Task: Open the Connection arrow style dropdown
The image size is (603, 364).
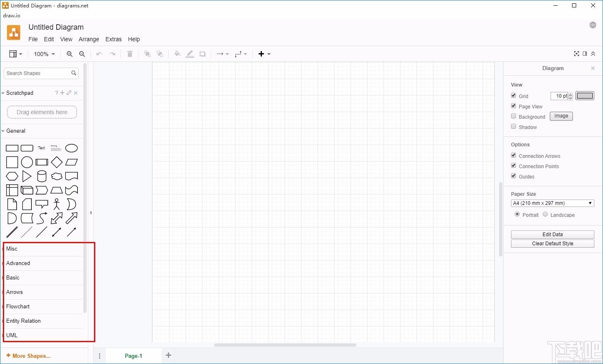Action: 223,54
